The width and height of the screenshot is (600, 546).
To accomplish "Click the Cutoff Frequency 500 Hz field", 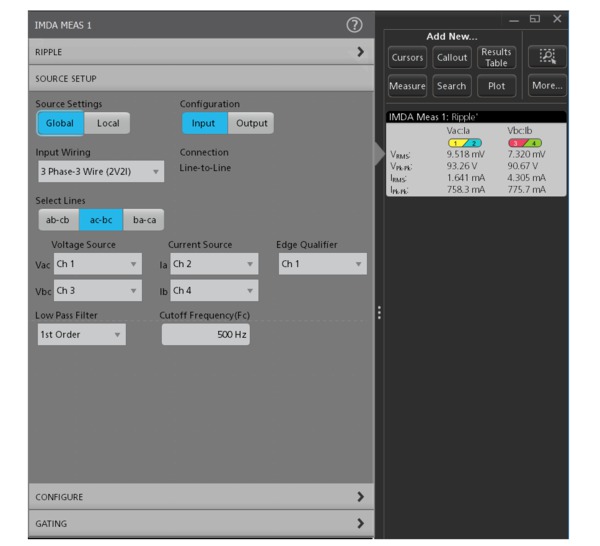I will coord(206,334).
